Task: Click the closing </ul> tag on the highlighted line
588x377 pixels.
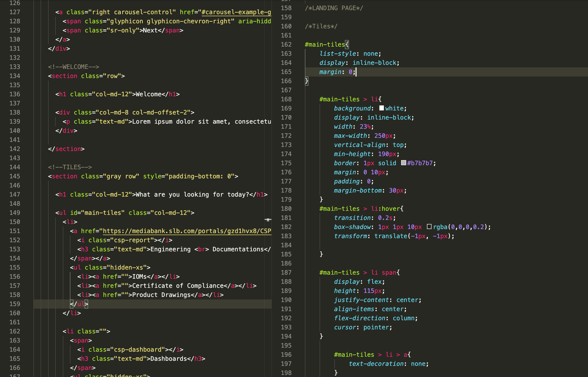Action: [79, 304]
